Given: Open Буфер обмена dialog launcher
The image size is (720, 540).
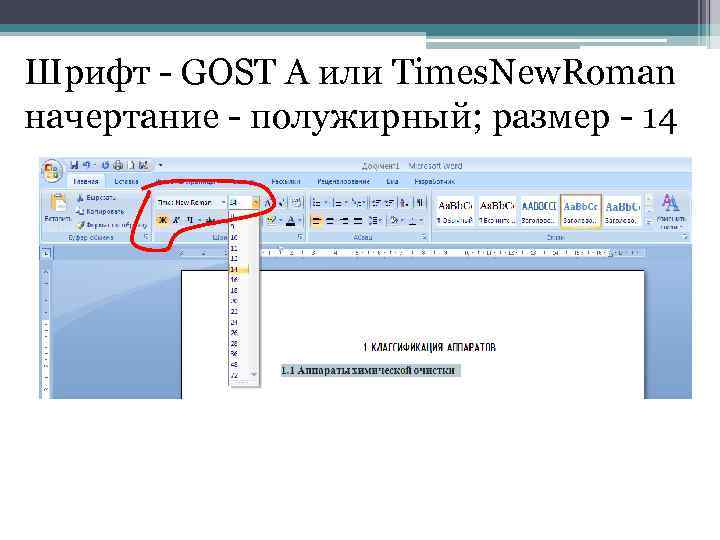Looking at the screenshot, I should pos(146,237).
